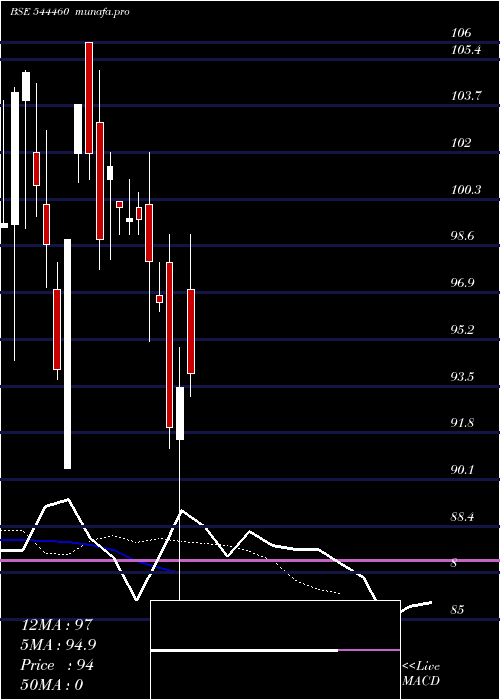
Task: Click the 91.8 price level label
Action: pos(464,423)
